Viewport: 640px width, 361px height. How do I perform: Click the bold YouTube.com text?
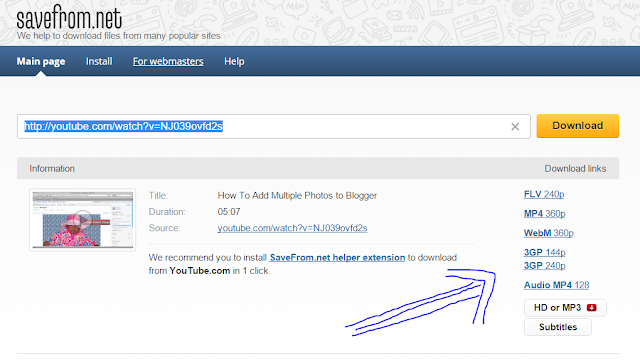(200, 271)
